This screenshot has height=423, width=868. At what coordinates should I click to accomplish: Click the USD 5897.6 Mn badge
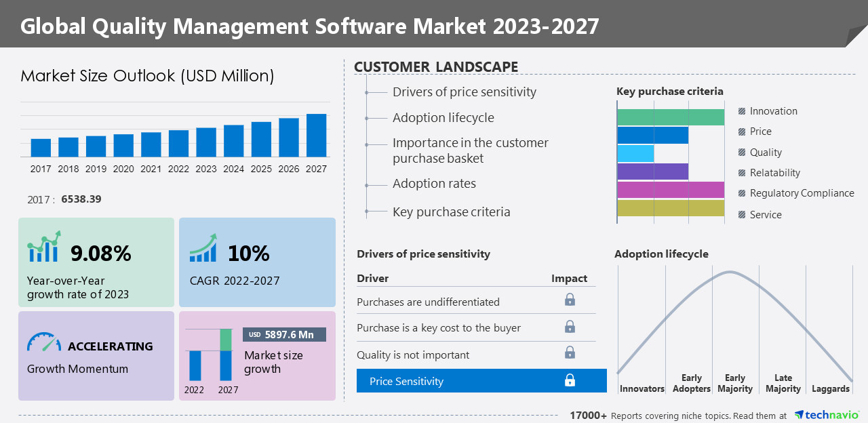coord(285,334)
